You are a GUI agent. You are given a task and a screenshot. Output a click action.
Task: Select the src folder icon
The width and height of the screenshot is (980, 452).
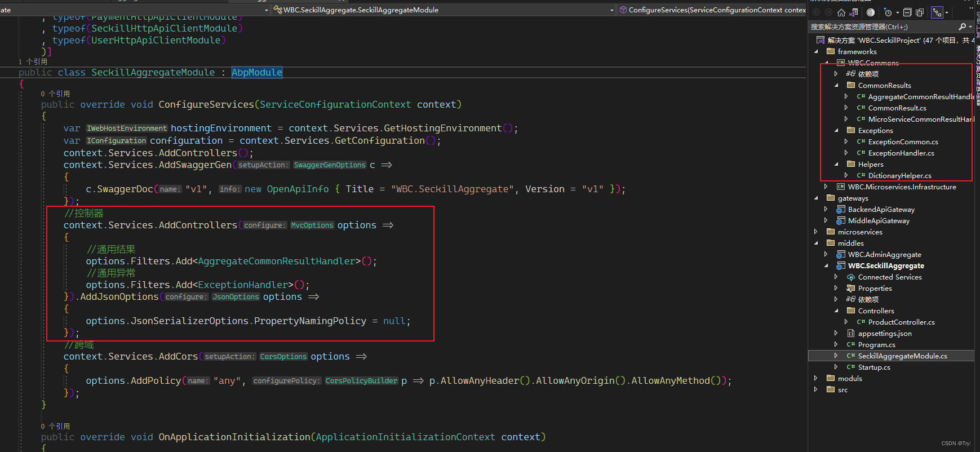coord(831,389)
